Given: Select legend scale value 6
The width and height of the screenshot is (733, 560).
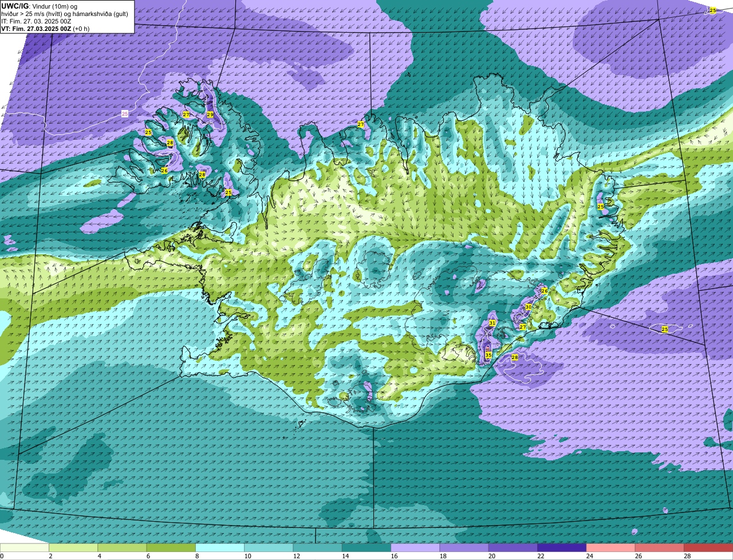Looking at the screenshot, I should [148, 556].
